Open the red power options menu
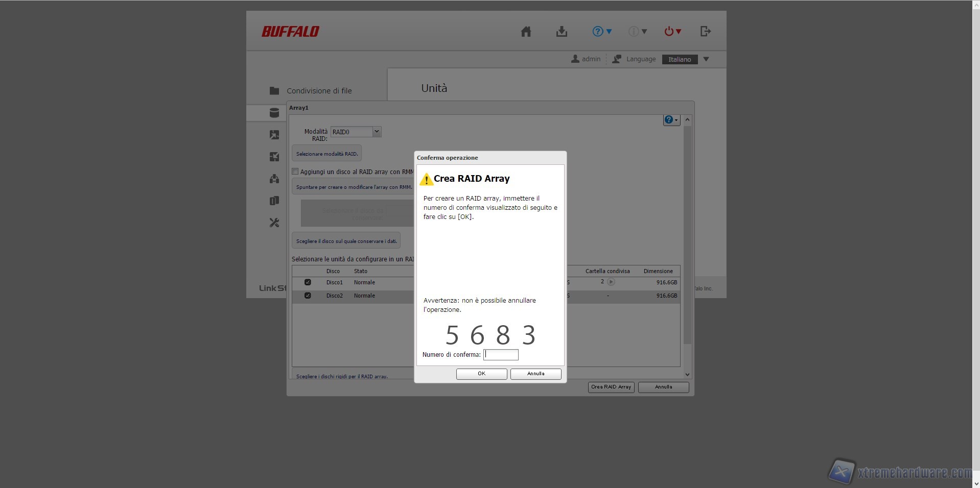Screen dimensions: 980x488 point(672,32)
